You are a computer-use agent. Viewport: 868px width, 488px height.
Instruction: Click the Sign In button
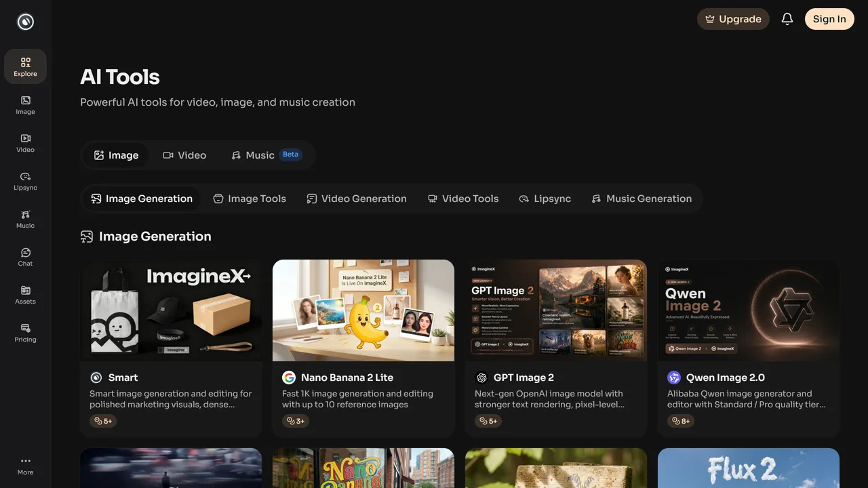pos(829,19)
